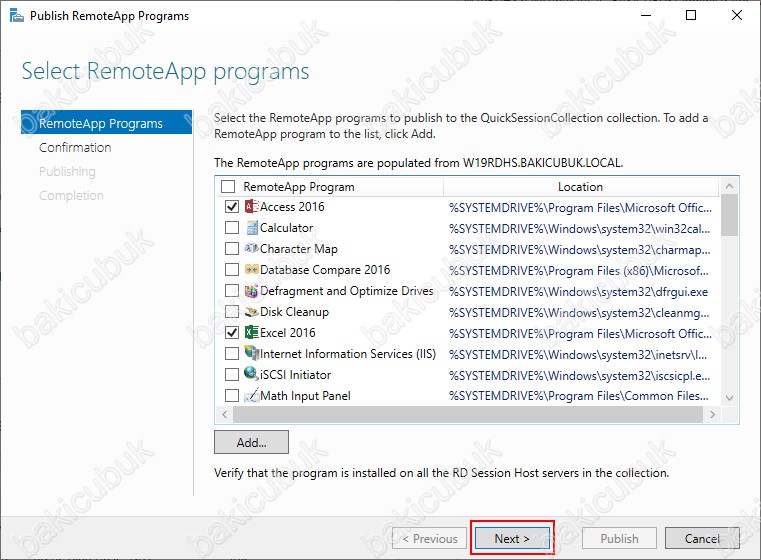761x560 pixels.
Task: Select the Defragment and Optimize Drives name
Action: [347, 291]
